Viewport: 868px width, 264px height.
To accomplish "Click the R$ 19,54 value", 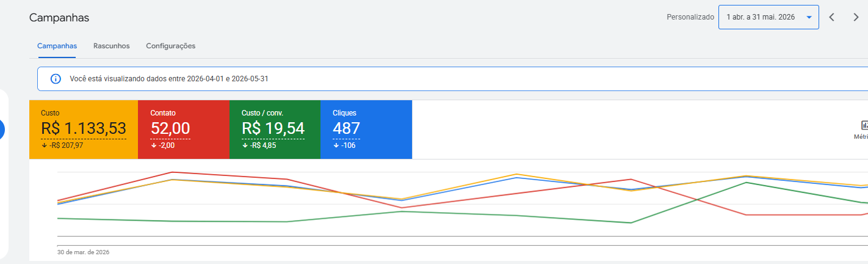I will [273, 128].
